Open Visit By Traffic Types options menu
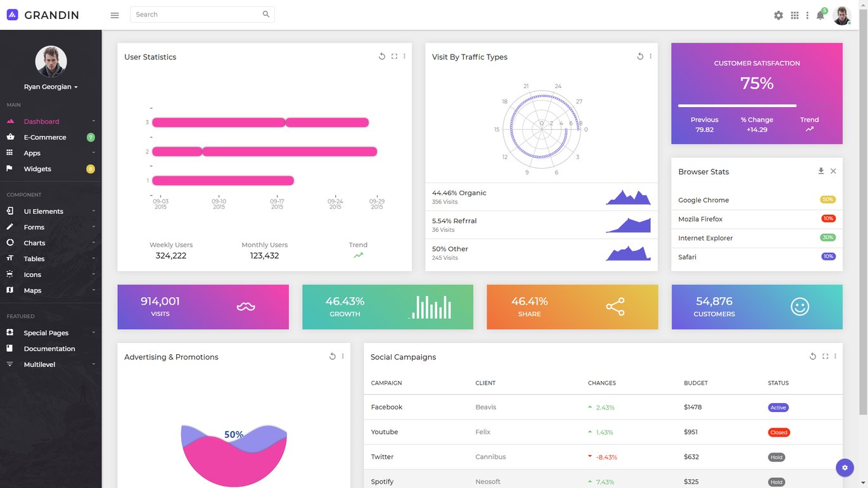Viewport: 868px width, 488px height. point(651,56)
